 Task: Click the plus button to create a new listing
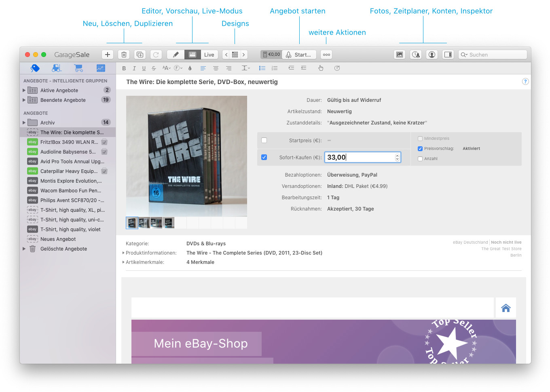click(x=108, y=55)
